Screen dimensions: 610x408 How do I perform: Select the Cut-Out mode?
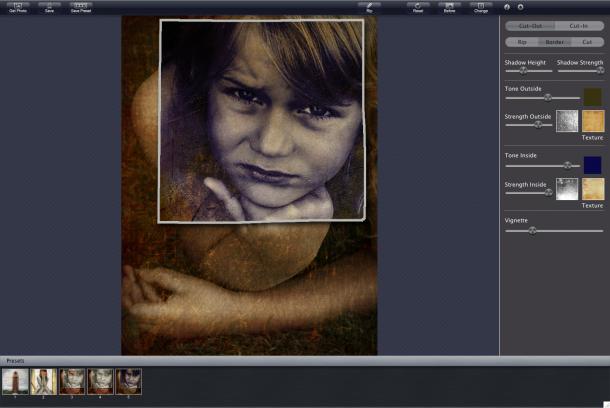click(530, 26)
